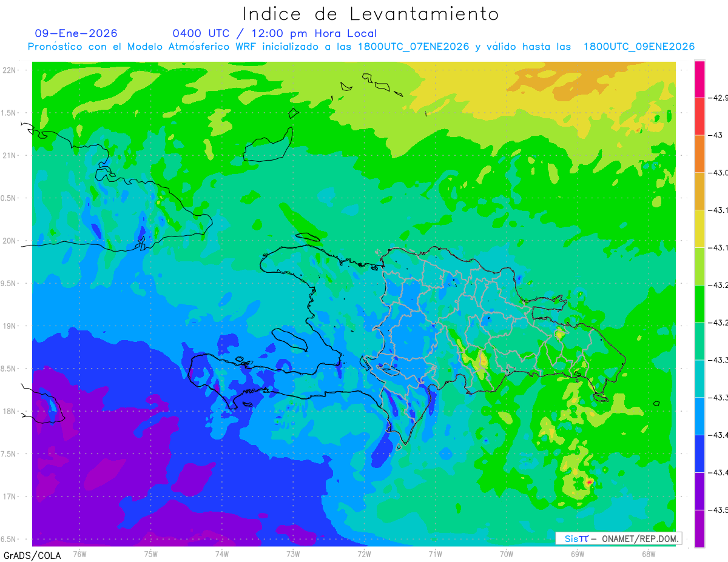Click the '18N' latitude axis label
The width and height of the screenshot is (728, 562).
tap(10, 412)
